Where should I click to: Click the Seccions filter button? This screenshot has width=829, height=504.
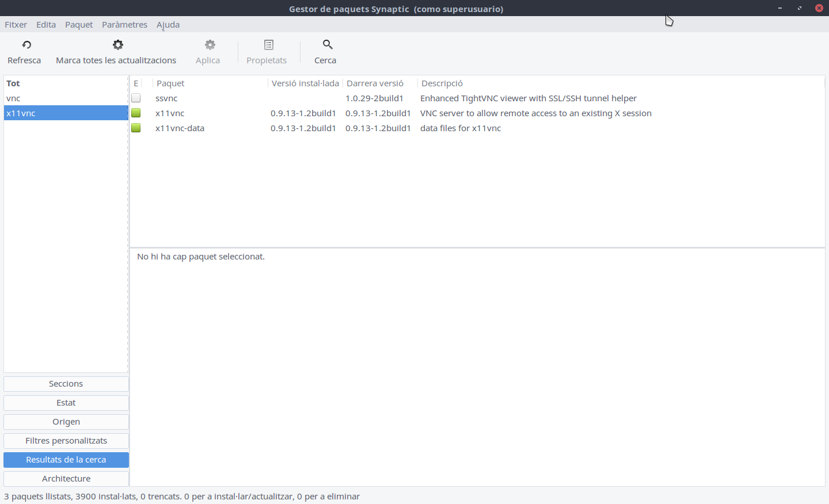[x=66, y=384]
